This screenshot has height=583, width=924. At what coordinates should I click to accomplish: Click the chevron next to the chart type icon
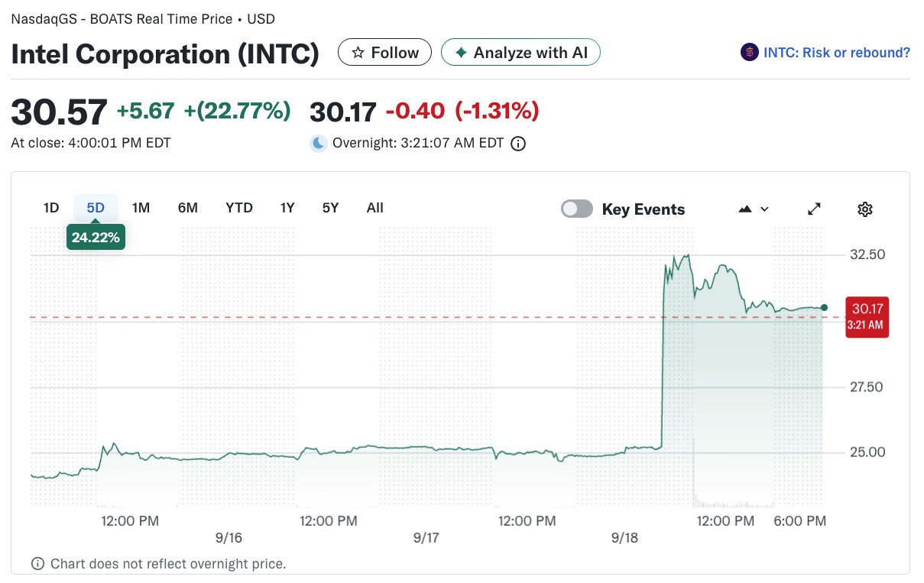pyautogui.click(x=764, y=209)
